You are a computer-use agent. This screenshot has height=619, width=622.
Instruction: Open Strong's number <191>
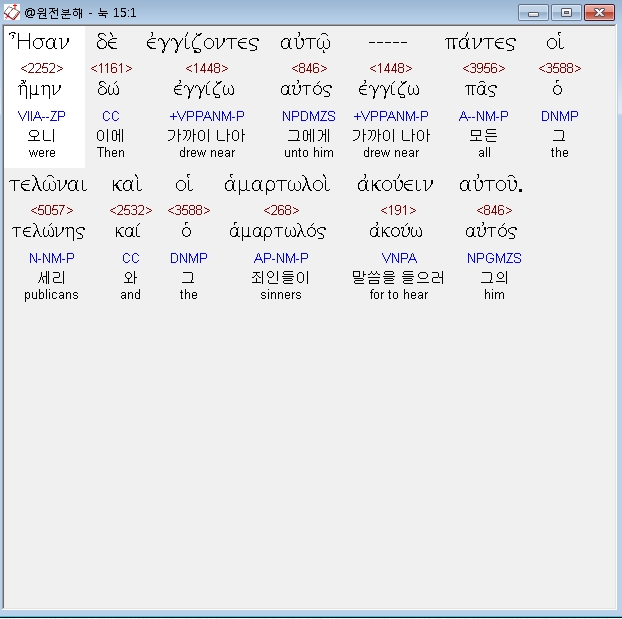[398, 210]
